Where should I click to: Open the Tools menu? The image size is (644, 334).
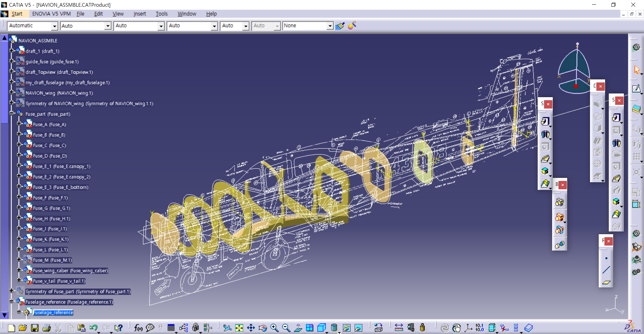pyautogui.click(x=162, y=14)
